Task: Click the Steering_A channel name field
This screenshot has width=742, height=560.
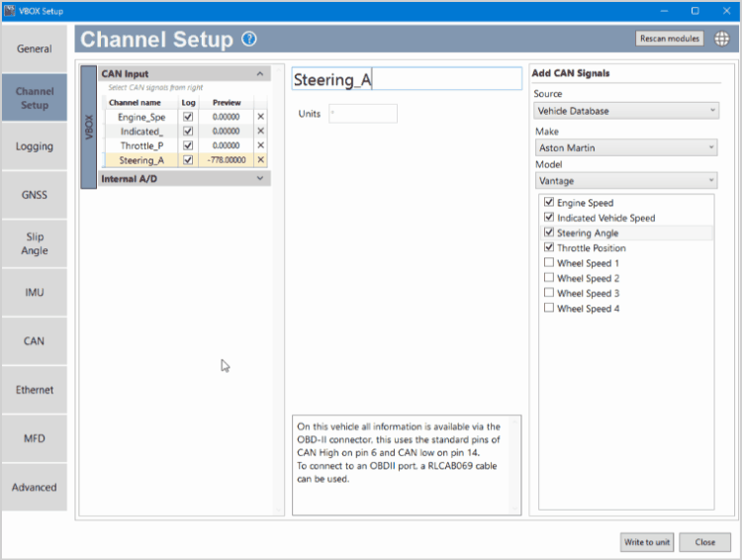Action: [407, 79]
